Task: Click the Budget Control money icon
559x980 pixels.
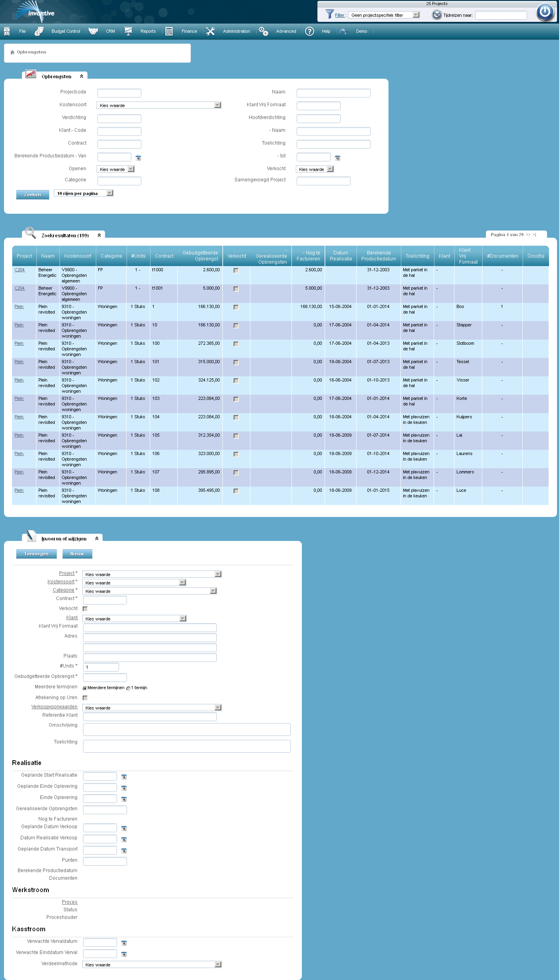Action: tap(39, 31)
